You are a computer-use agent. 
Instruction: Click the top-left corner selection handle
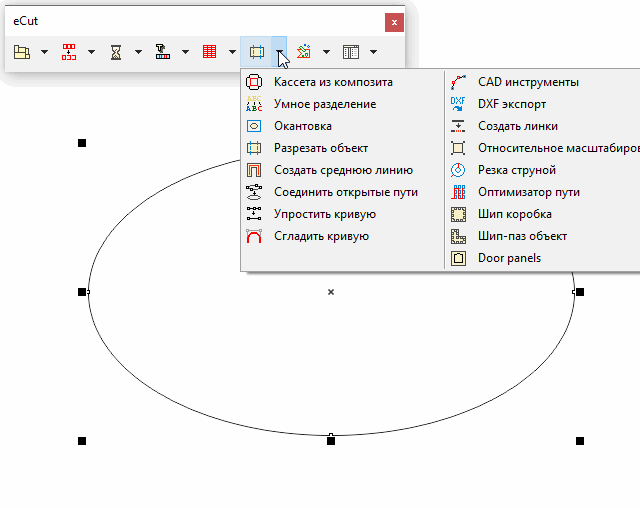[82, 143]
